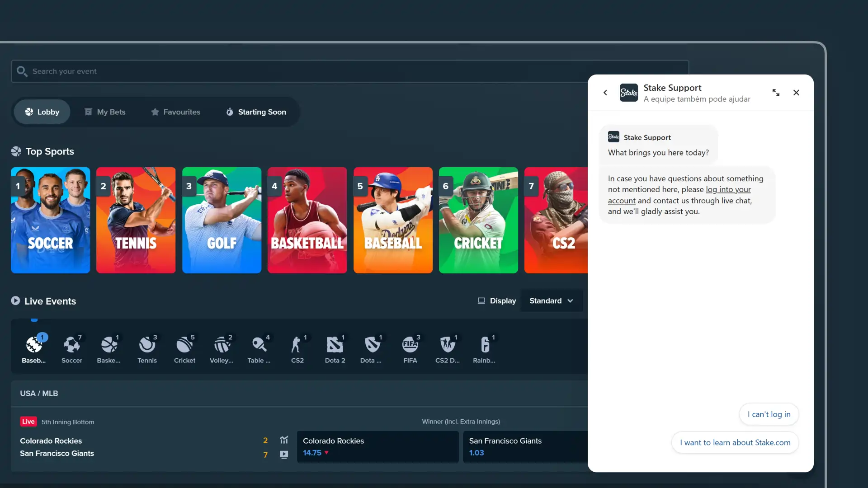
Task: Switch to the Starting Soon tab
Action: tap(256, 112)
